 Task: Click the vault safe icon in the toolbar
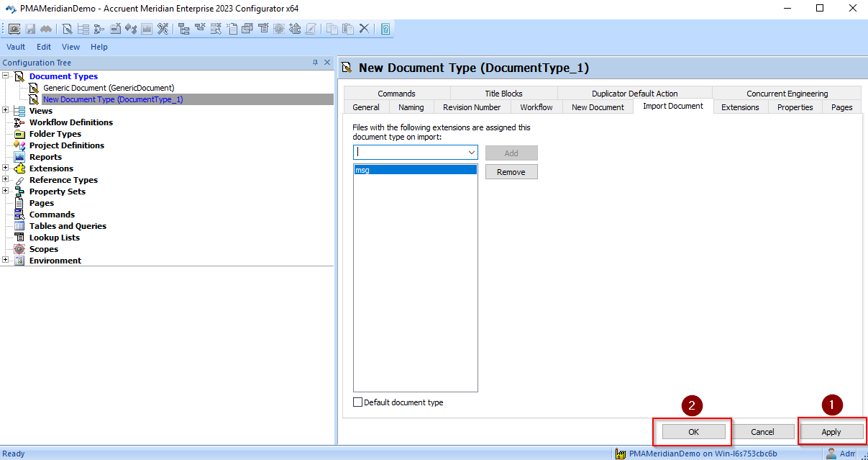click(14, 29)
